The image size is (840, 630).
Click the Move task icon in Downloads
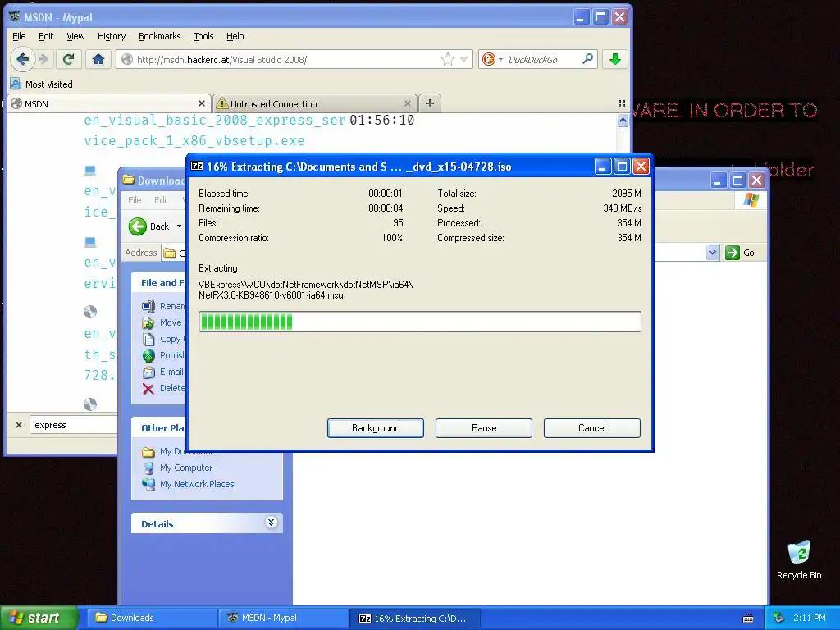pyautogui.click(x=148, y=322)
